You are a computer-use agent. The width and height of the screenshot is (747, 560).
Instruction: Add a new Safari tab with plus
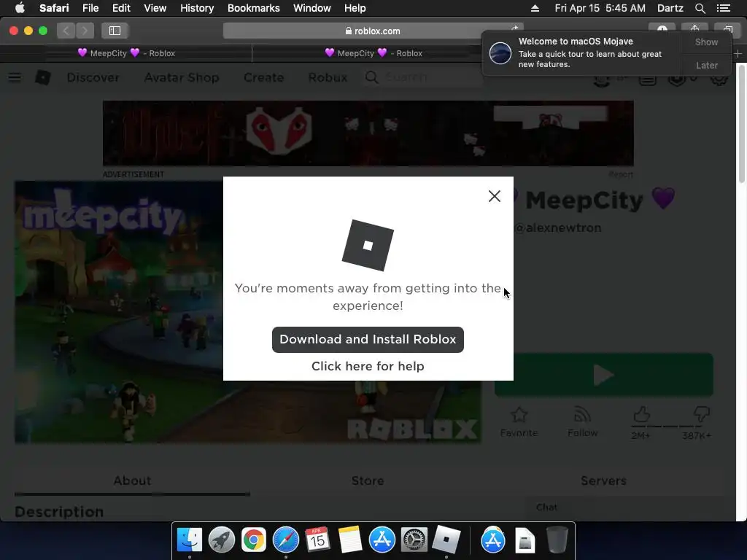pos(738,53)
